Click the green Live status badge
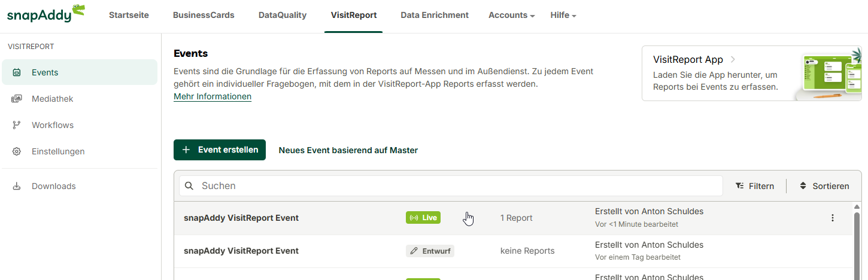868x280 pixels. 423,218
